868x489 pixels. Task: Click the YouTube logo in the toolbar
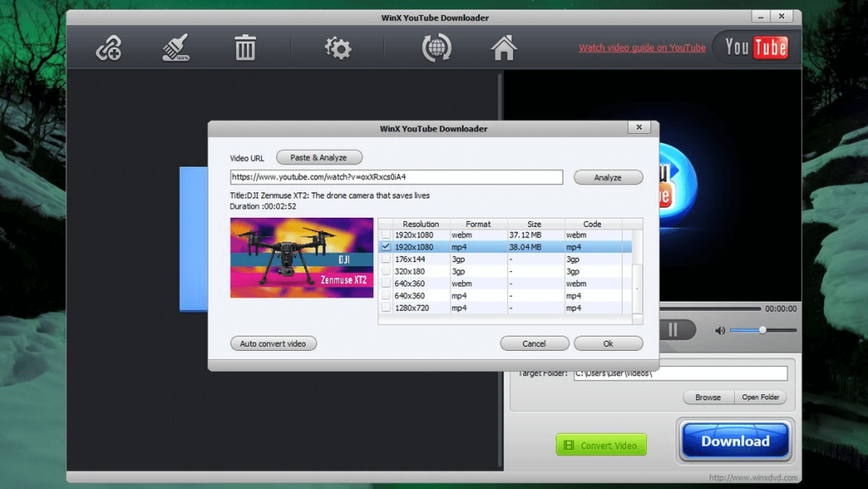(754, 47)
